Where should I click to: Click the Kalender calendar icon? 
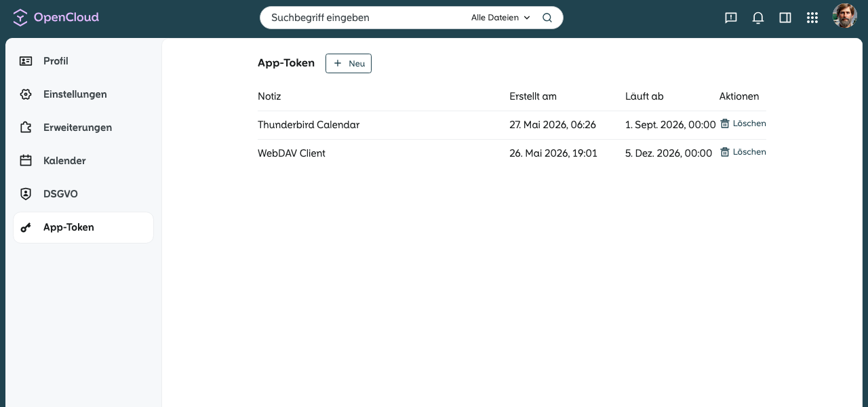26,161
